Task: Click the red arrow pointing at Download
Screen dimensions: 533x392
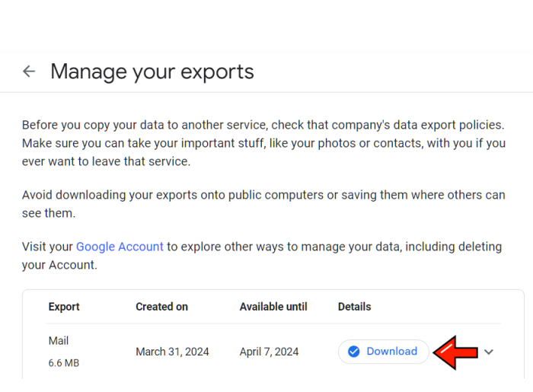Action: [x=455, y=352]
